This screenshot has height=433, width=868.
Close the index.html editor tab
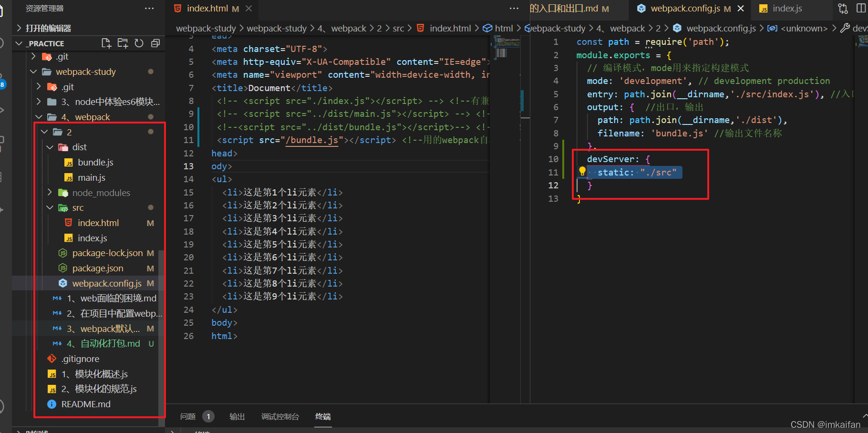click(x=248, y=9)
